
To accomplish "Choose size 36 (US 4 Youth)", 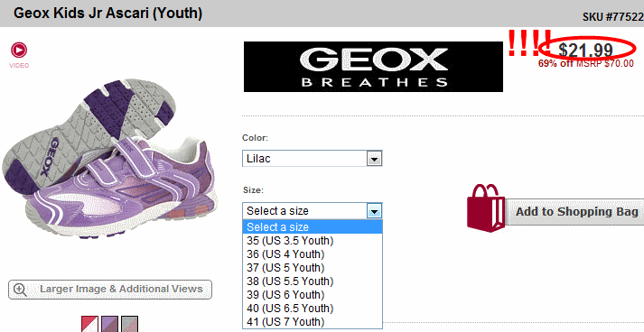I will [x=313, y=254].
